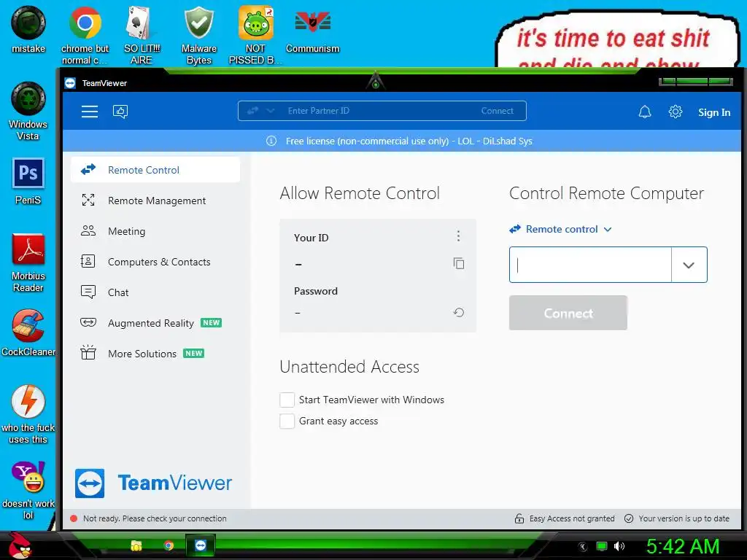Open More Solutions section
The image size is (747, 560).
(155, 354)
